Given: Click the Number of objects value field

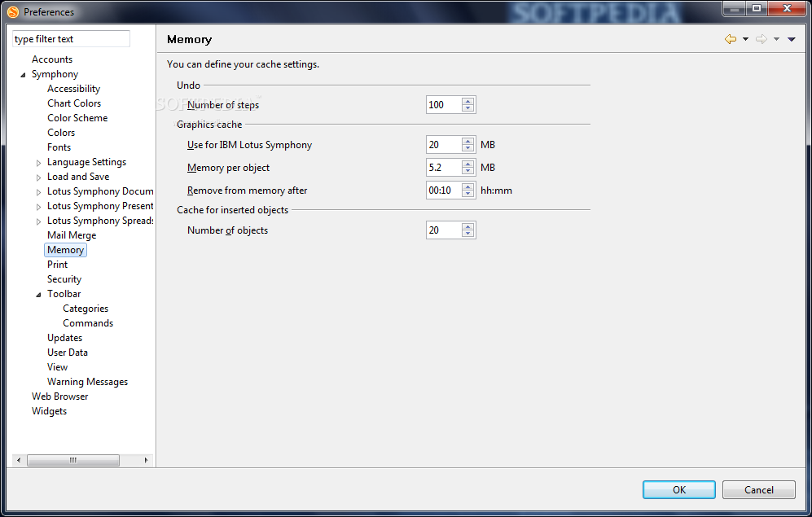Looking at the screenshot, I should click(443, 230).
